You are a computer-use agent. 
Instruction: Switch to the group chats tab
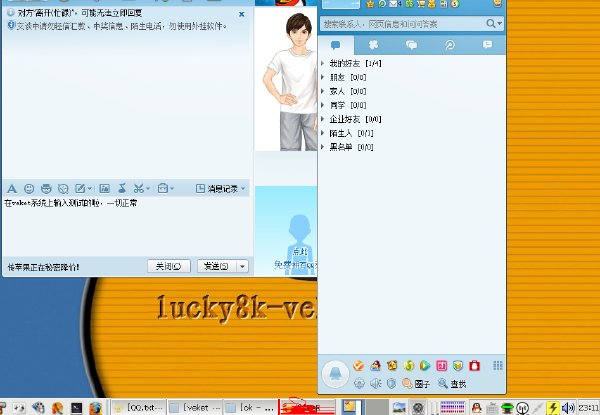[411, 45]
